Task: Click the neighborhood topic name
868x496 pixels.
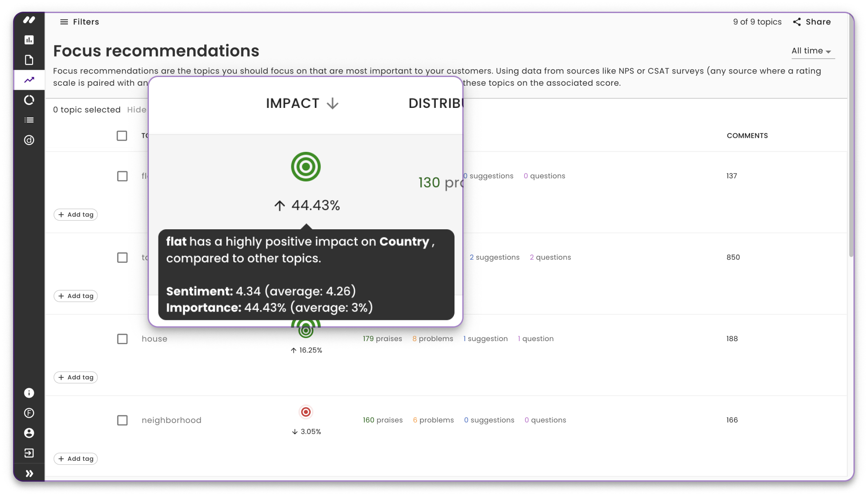Action: (172, 420)
